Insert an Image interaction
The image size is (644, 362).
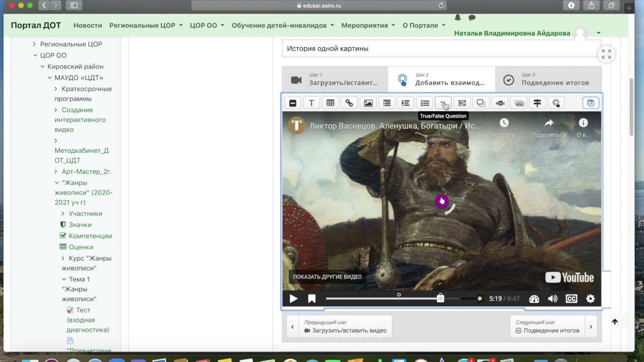click(368, 103)
